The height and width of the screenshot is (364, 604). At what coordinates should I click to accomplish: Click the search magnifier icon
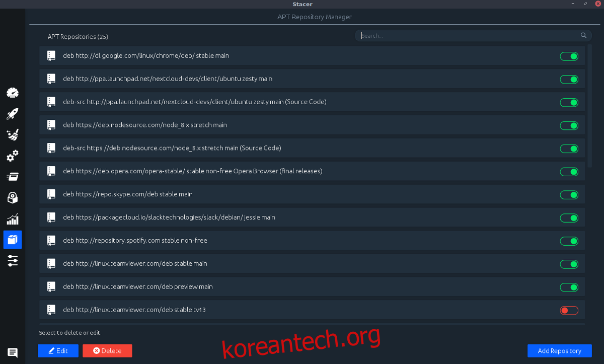[583, 36]
